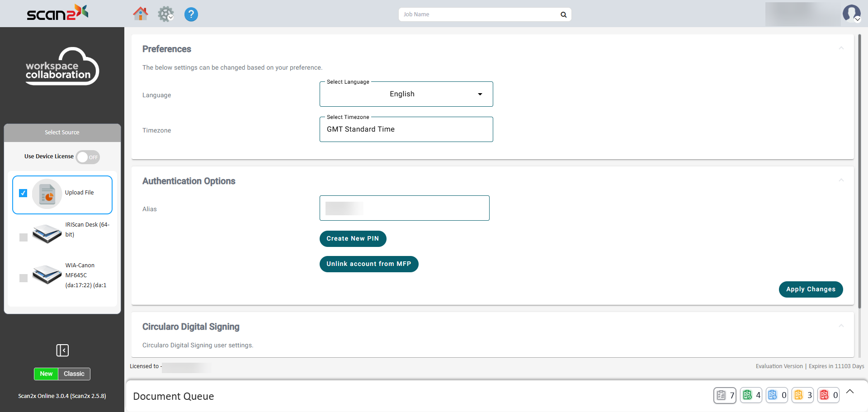Switch to the Classic interface tab
This screenshot has width=868, height=412.
(74, 374)
